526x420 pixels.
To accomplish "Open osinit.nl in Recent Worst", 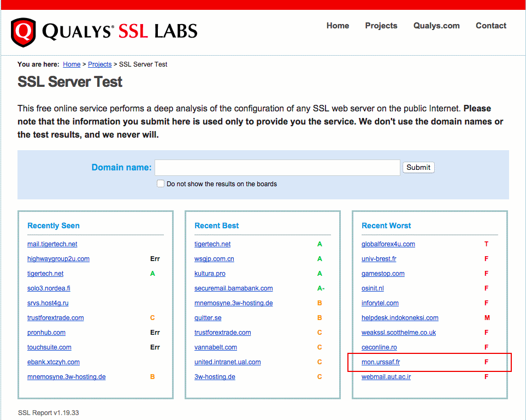I will coord(373,288).
